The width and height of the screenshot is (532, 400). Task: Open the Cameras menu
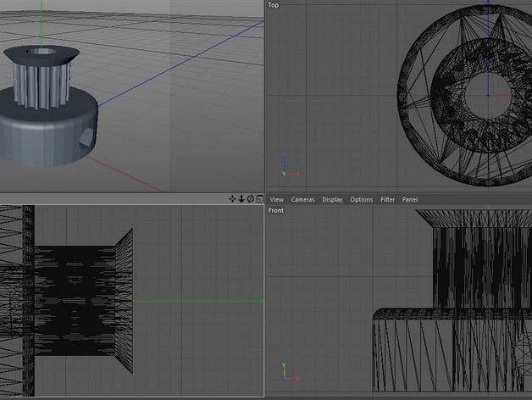click(302, 199)
